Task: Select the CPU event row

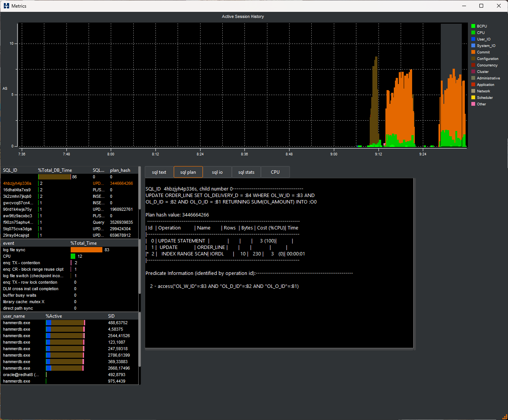Action: coord(69,256)
